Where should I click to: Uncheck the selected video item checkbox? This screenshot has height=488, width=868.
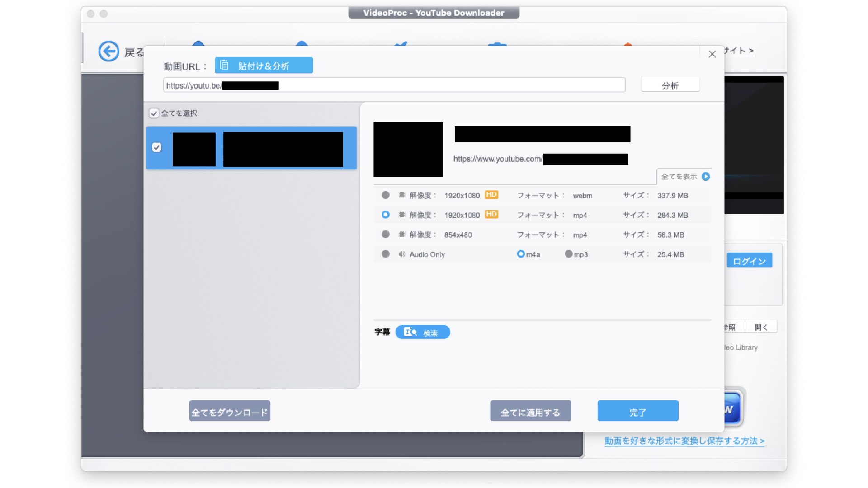[157, 148]
